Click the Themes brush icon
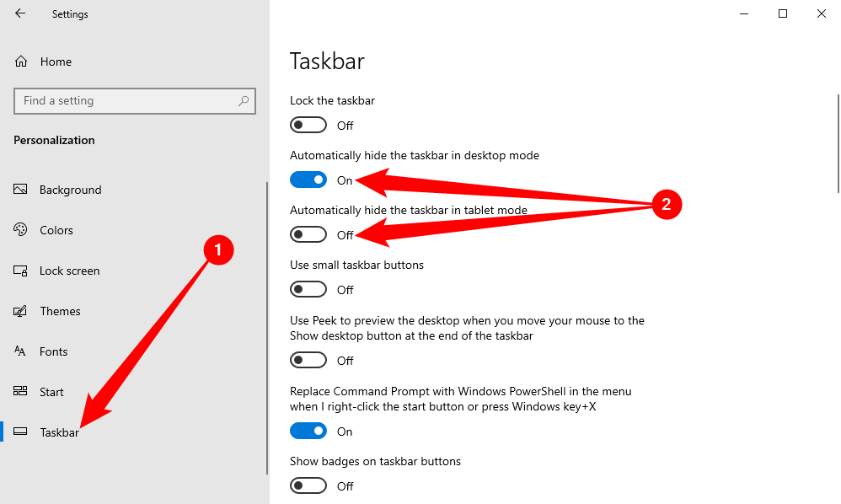The image size is (841, 504). [x=21, y=311]
